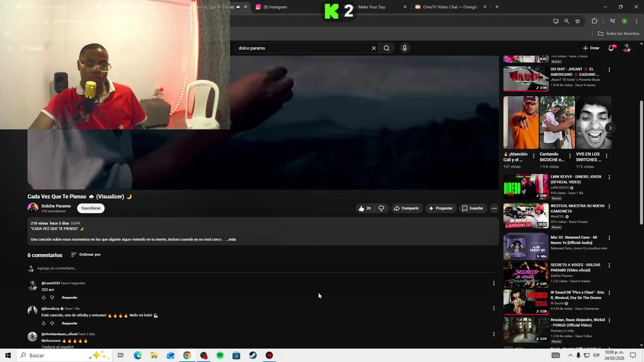Viewport: 644px width, 362px height.
Task: Close the Instagram tab
Action: [x=325, y=7]
